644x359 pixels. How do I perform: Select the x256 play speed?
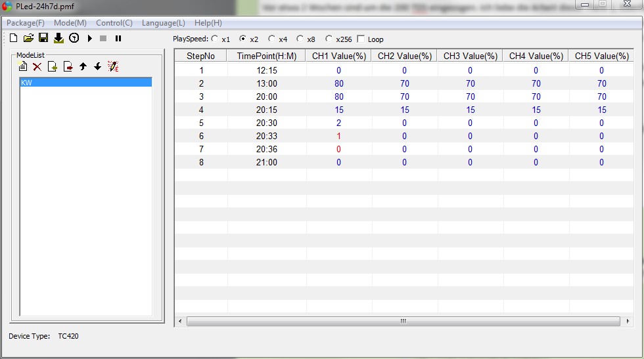coord(329,39)
